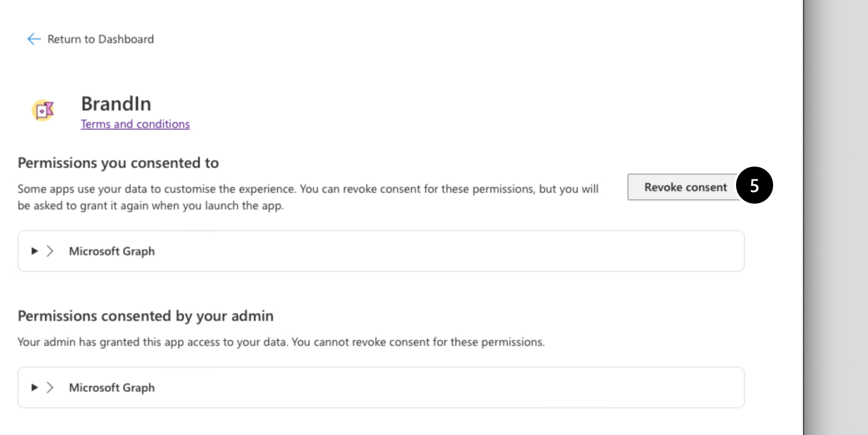Click the chevron in admin permissions row

(x=50, y=388)
